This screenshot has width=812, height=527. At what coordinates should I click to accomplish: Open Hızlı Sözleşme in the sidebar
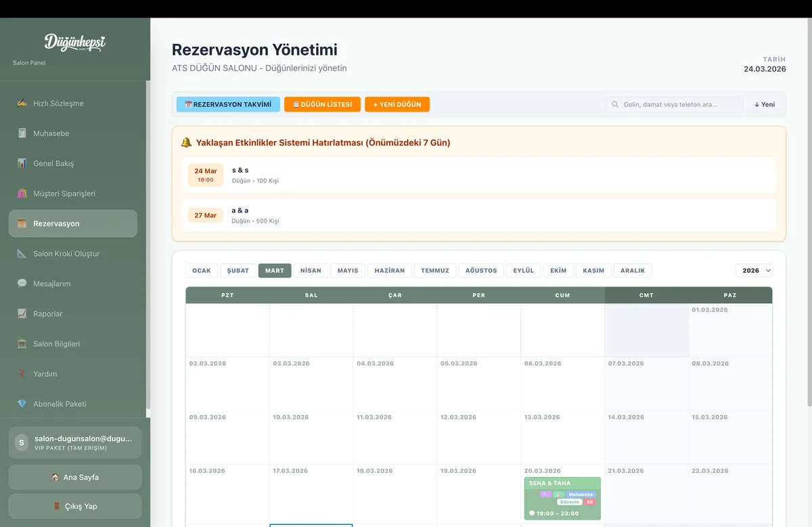73,104
